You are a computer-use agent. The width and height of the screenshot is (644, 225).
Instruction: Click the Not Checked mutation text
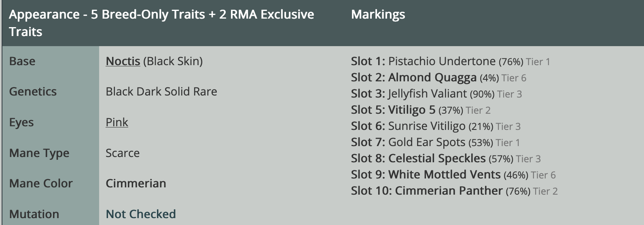140,214
